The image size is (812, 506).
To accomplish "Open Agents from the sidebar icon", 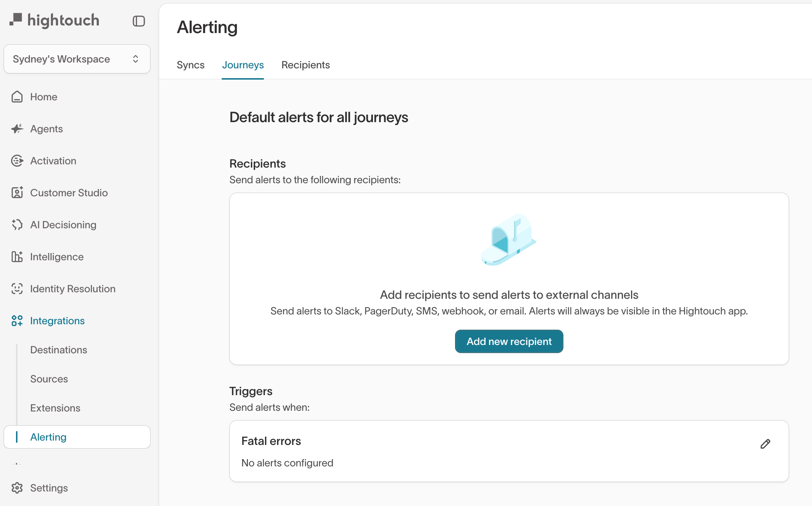I will [17, 129].
